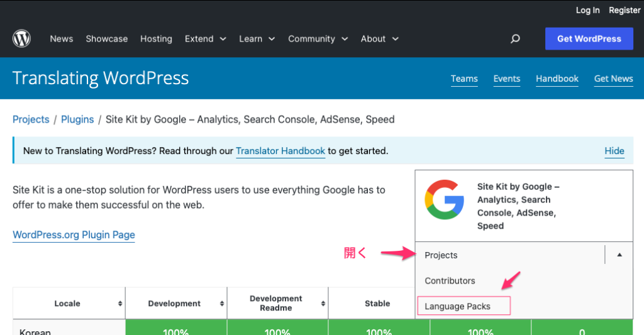Click the Site Kit Google logo
644x335 pixels.
[x=445, y=199]
